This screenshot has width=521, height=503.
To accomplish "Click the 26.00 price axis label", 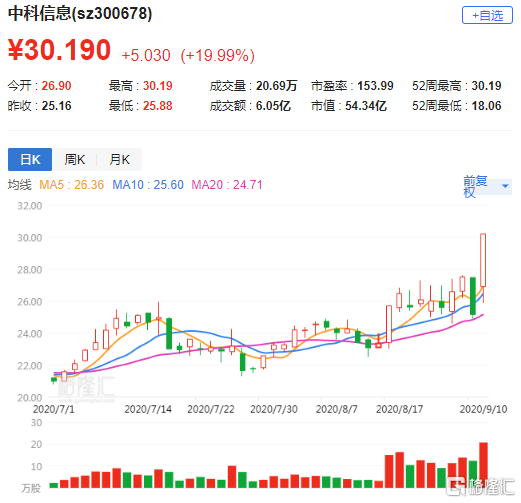I will [x=30, y=302].
